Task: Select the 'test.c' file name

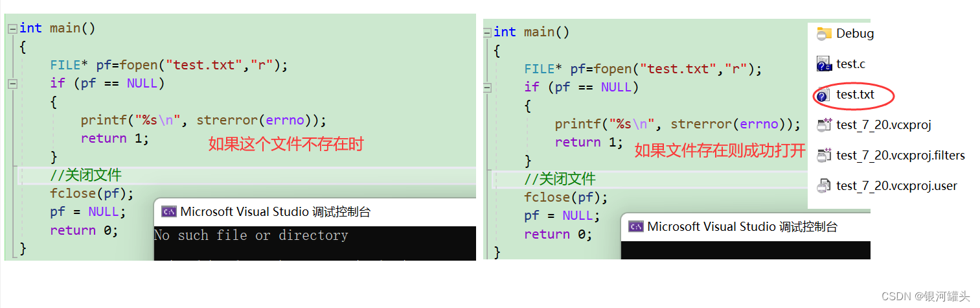Action: tap(850, 64)
